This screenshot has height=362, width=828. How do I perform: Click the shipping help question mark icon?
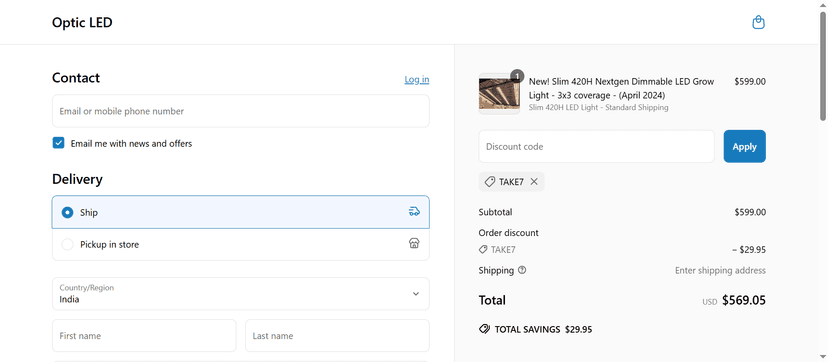522,270
